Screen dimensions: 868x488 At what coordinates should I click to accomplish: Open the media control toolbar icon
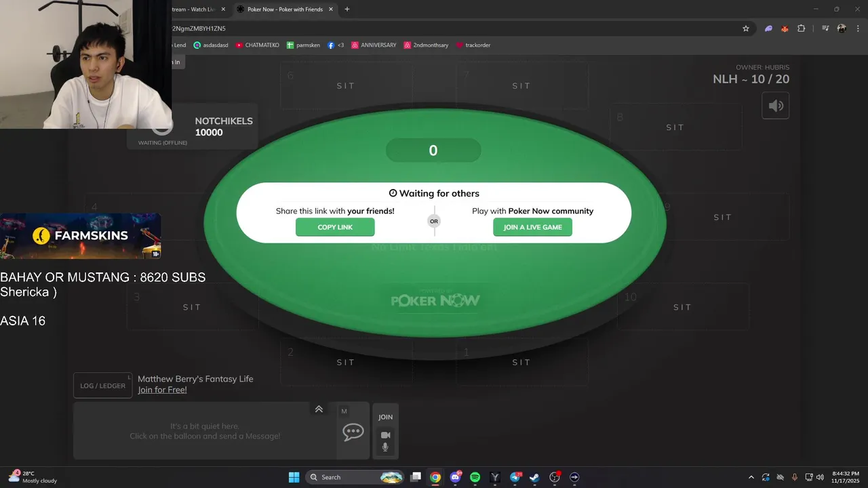[825, 28]
